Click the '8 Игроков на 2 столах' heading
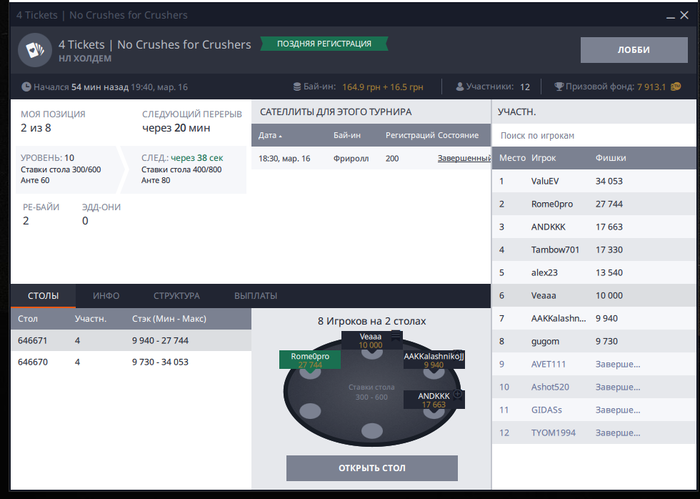This screenshot has height=499, width=700. 372,321
